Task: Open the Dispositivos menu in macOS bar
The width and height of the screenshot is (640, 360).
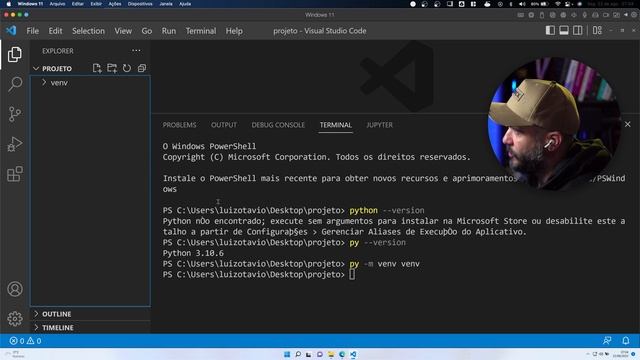Action: (140, 4)
